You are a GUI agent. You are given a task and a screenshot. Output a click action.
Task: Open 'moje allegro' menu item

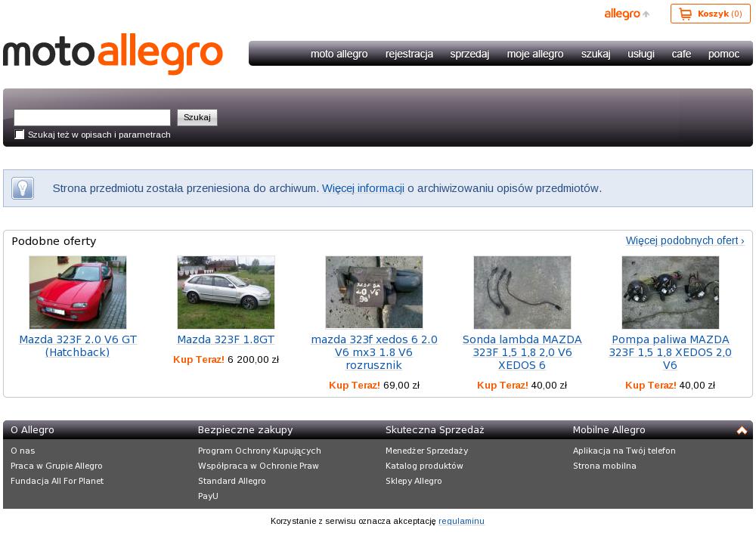pyautogui.click(x=535, y=54)
